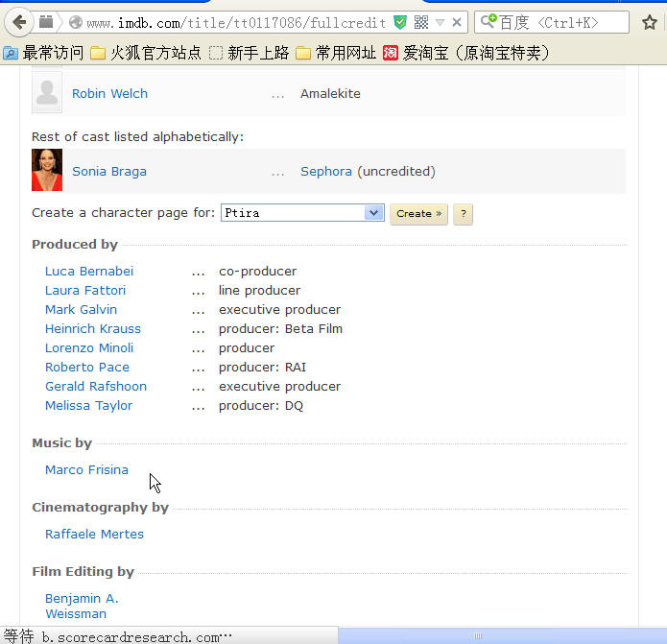This screenshot has width=667, height=644.
Task: Click 'executive producer' text beside Mark Galvin
Action: [280, 310]
